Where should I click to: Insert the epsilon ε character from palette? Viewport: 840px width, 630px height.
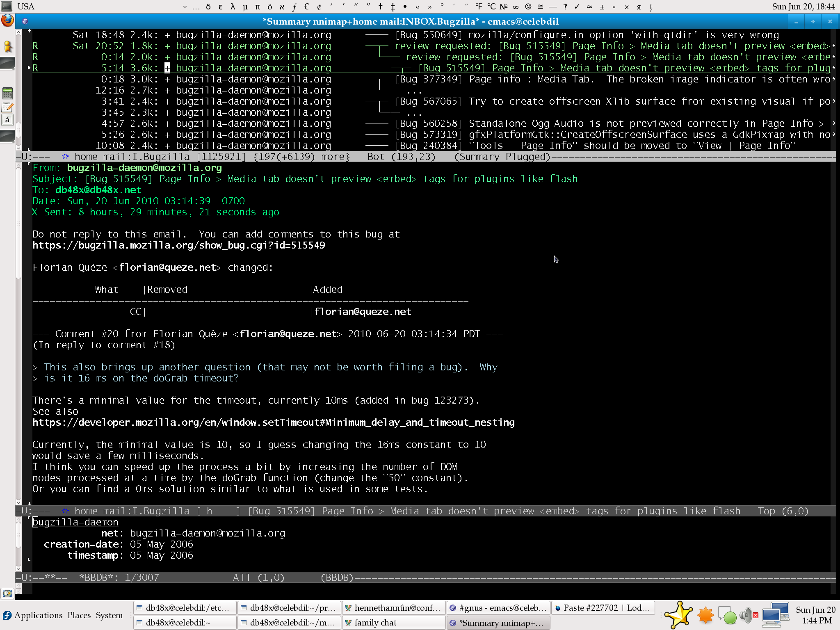coord(221,7)
